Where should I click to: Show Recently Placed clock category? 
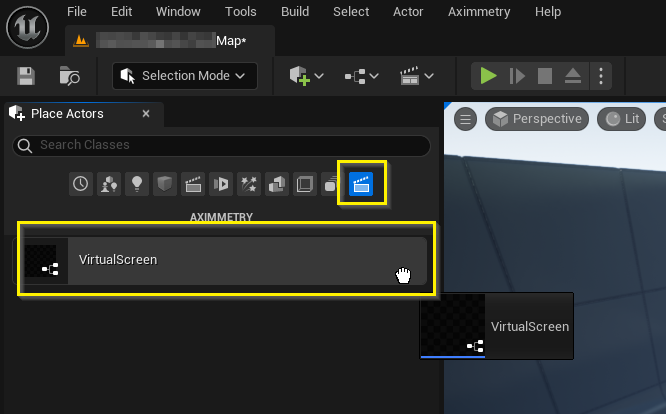click(81, 184)
